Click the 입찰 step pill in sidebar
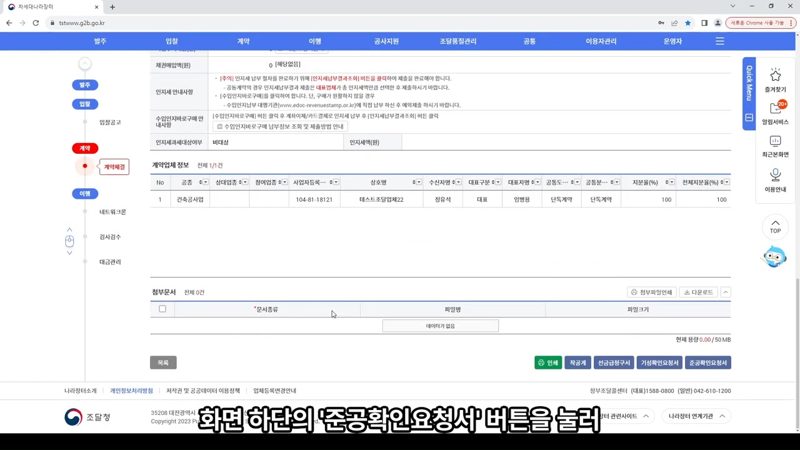 tap(85, 104)
